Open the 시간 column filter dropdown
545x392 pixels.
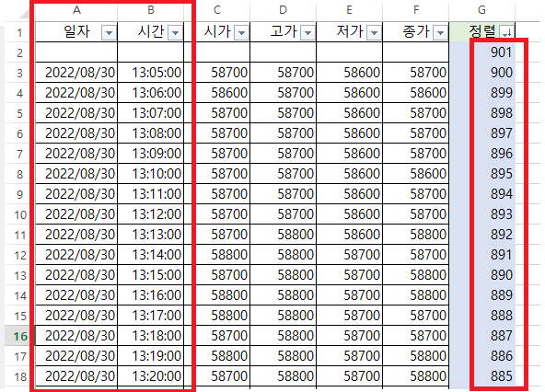(175, 33)
